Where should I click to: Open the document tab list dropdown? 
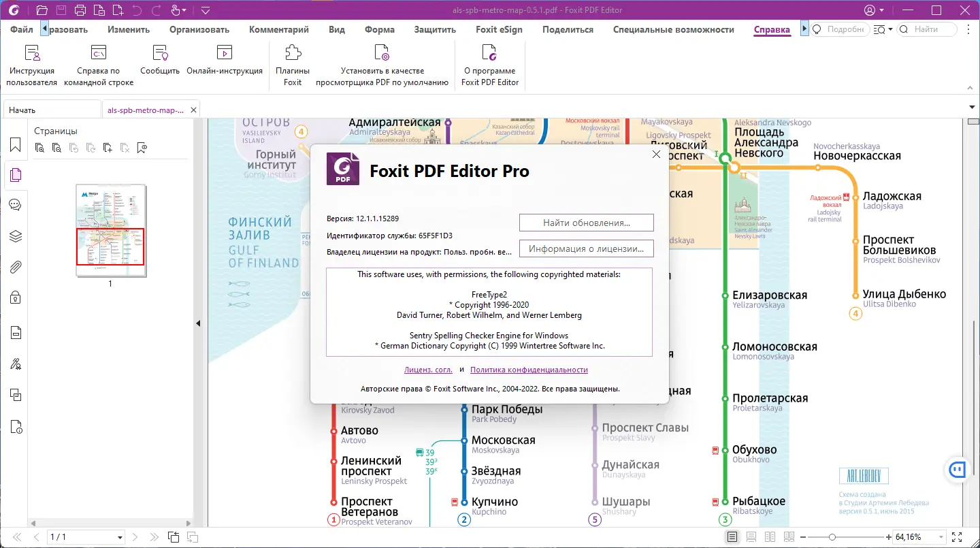click(x=971, y=108)
